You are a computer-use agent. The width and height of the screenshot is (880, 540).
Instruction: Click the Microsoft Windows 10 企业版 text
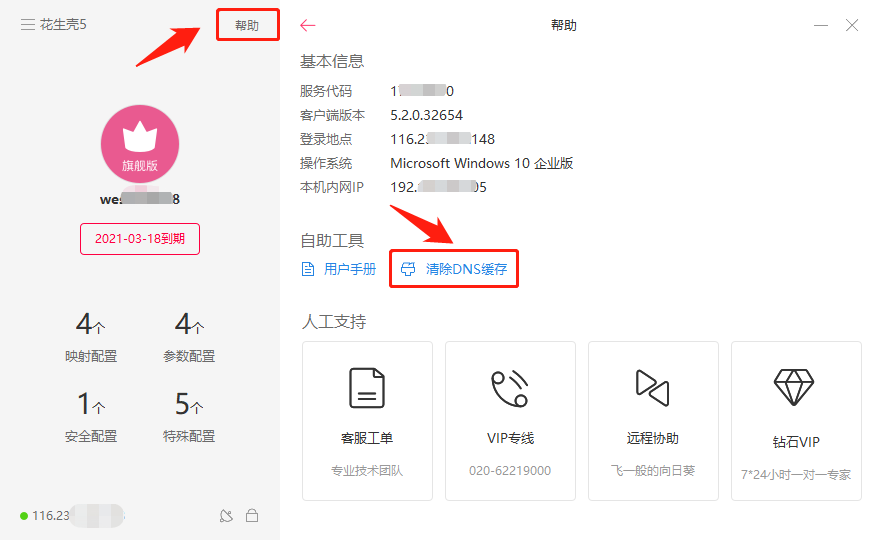click(482, 163)
